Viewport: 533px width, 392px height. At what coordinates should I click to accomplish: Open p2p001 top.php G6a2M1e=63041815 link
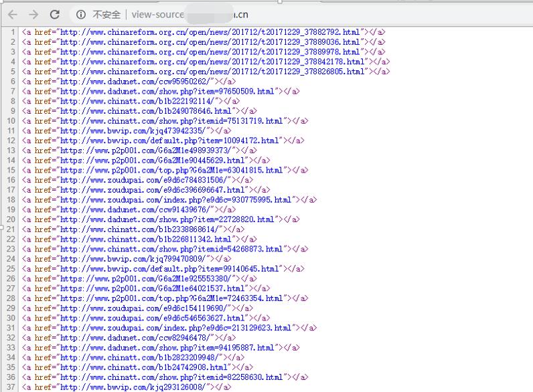(171, 170)
